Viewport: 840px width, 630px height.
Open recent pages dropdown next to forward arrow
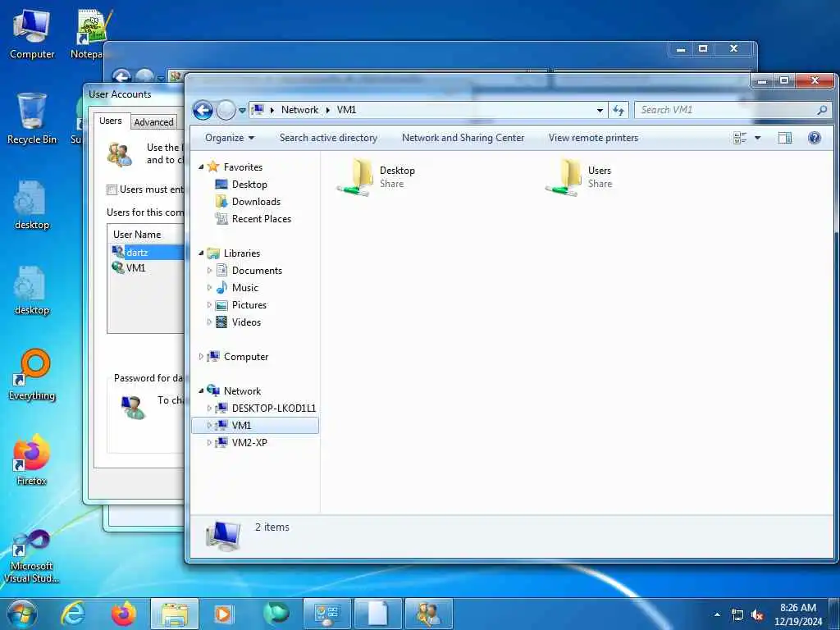coord(242,111)
